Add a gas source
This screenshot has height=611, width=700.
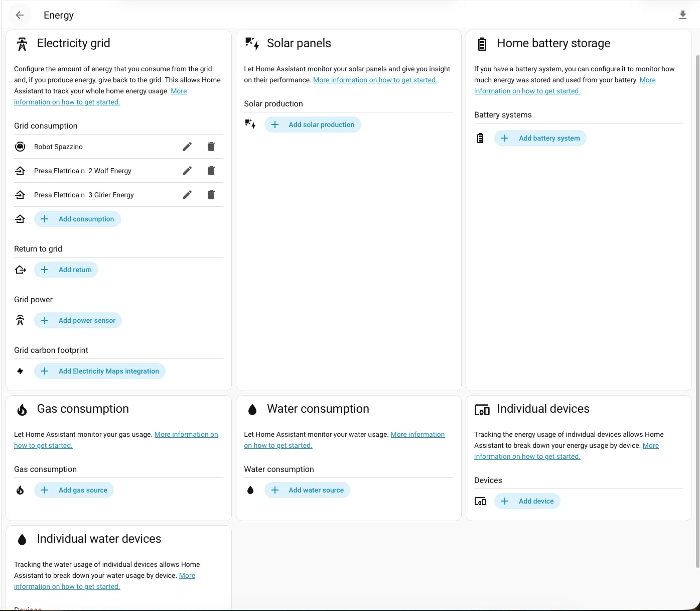pos(74,490)
